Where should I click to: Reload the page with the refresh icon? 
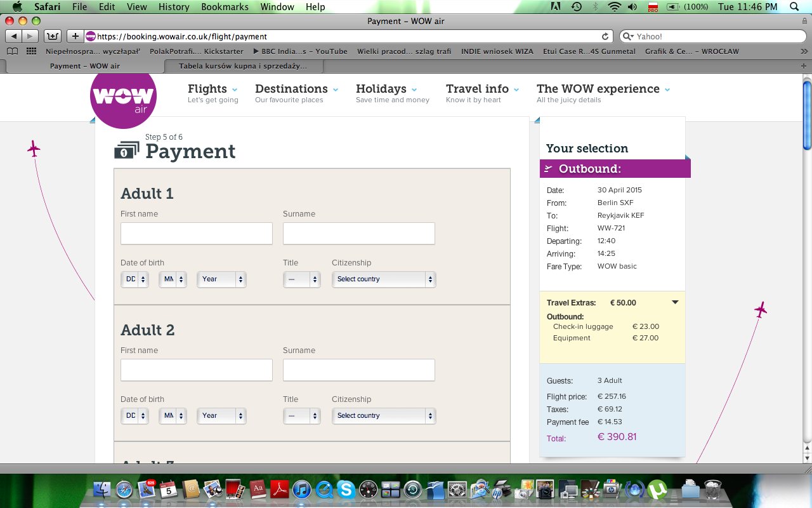tap(605, 37)
